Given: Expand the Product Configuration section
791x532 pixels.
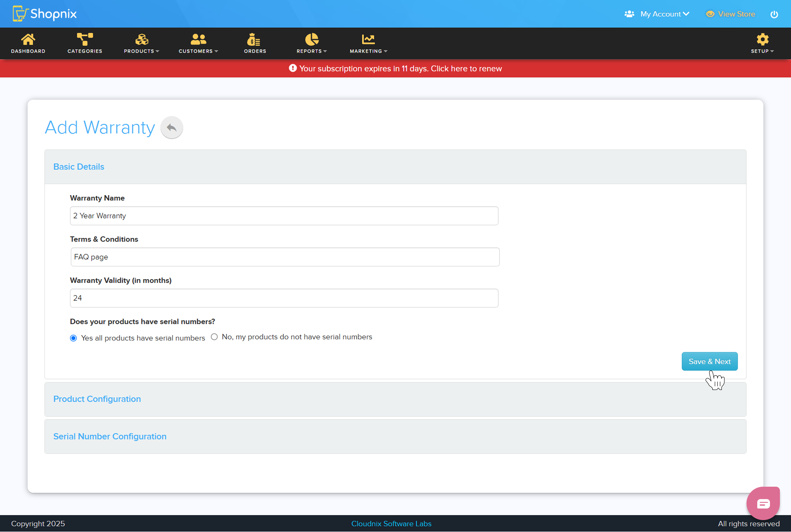Looking at the screenshot, I should (396, 399).
